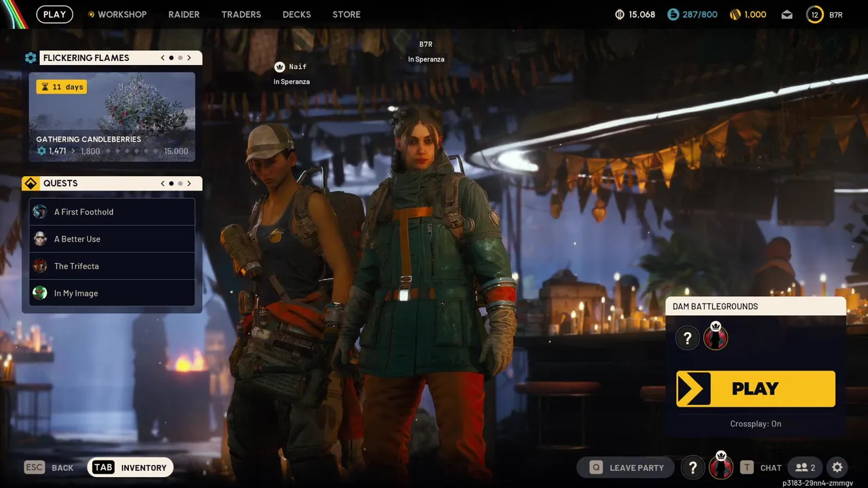This screenshot has width=868, height=488.
Task: Open the A Better Use quest
Action: (112, 239)
